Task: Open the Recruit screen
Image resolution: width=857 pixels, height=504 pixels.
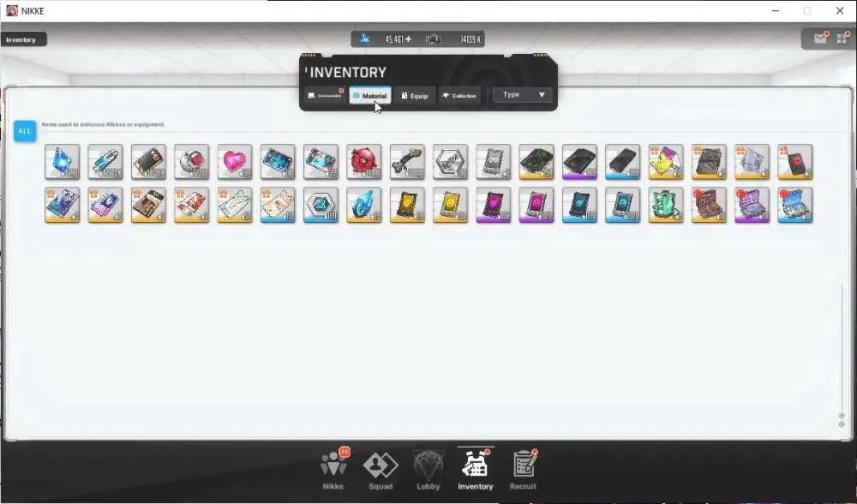Action: click(523, 470)
